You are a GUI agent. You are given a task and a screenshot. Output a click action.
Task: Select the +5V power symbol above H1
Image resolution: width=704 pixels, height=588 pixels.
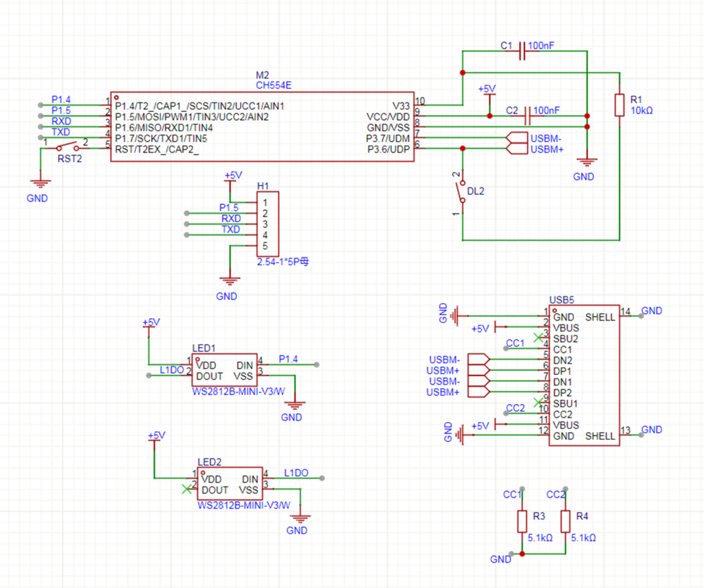[x=232, y=177]
